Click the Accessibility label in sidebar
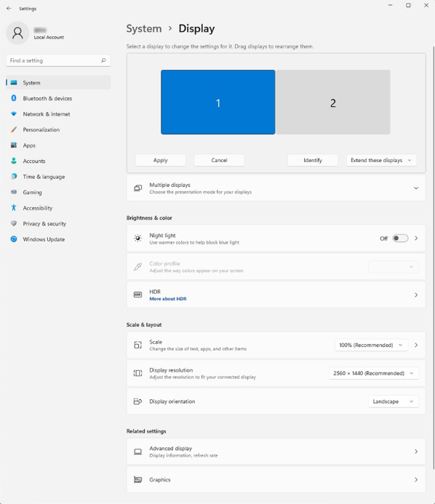 coord(38,208)
